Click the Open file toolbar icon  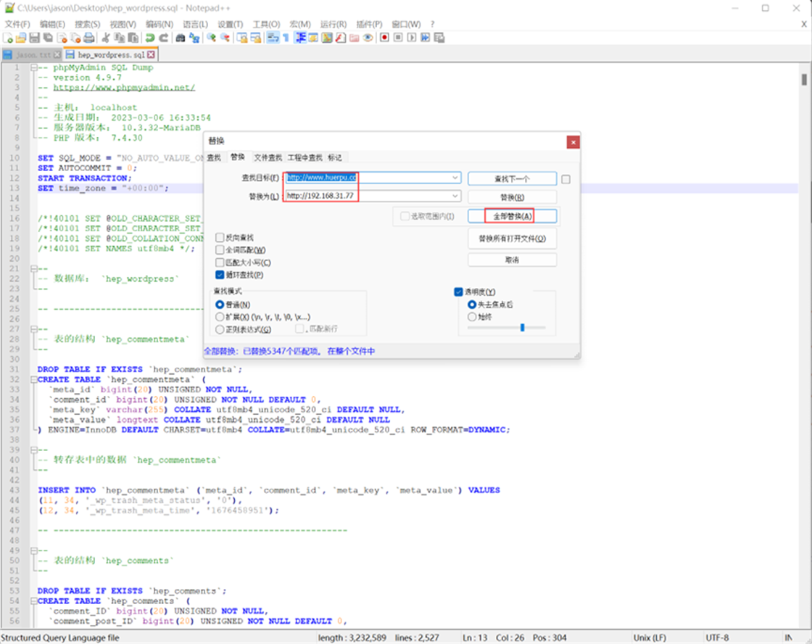coord(20,38)
